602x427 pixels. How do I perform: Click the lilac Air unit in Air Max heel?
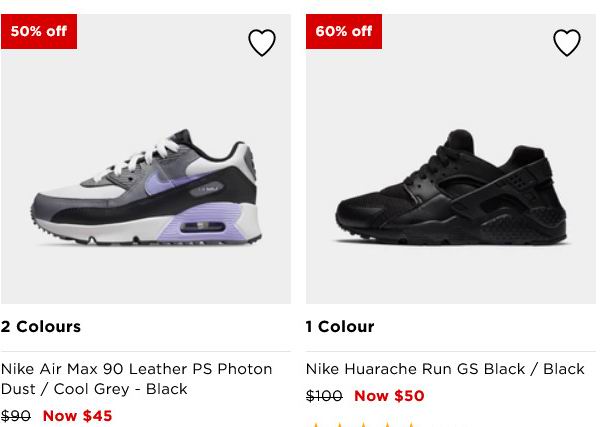(x=202, y=226)
